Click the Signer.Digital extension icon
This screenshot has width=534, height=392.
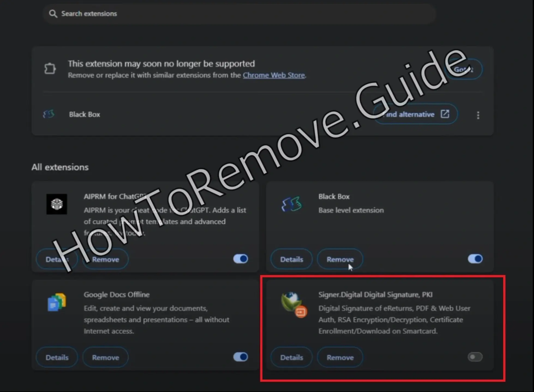coord(294,305)
